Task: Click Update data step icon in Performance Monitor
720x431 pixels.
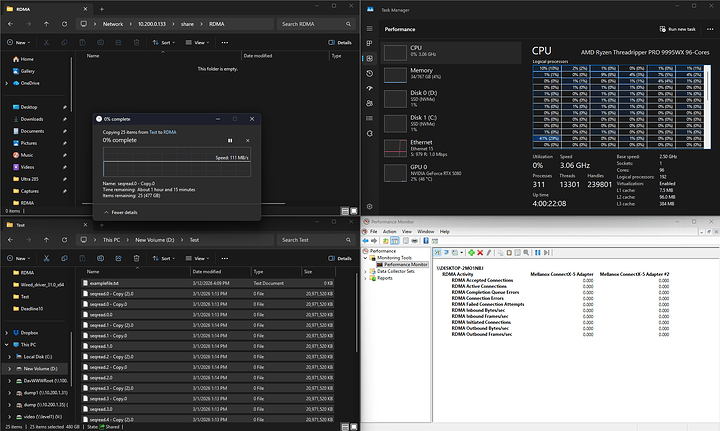Action: point(547,252)
